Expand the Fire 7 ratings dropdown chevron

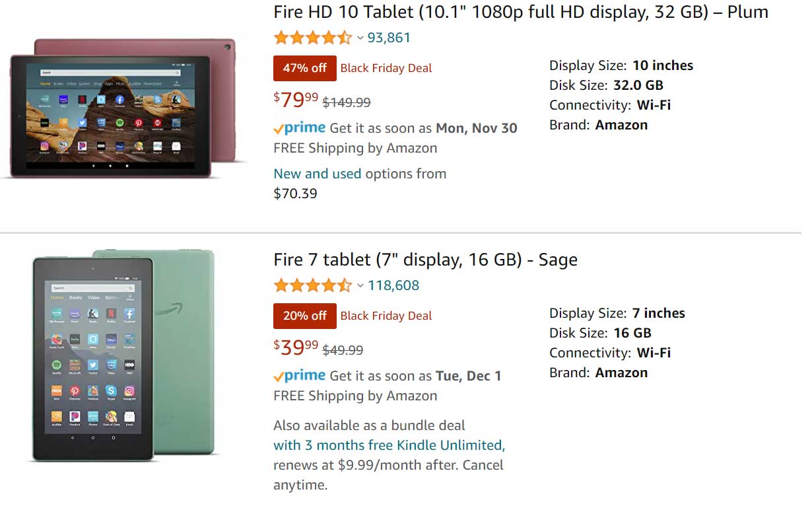click(360, 286)
